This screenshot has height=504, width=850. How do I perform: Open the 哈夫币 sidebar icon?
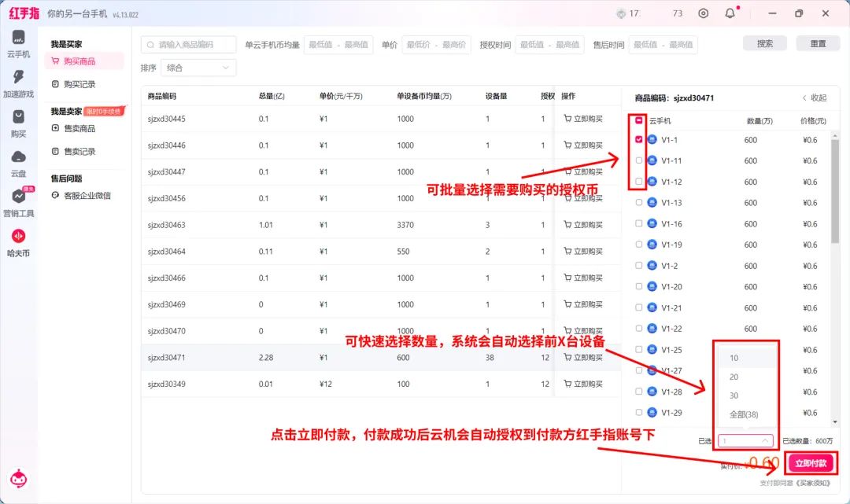coord(18,236)
